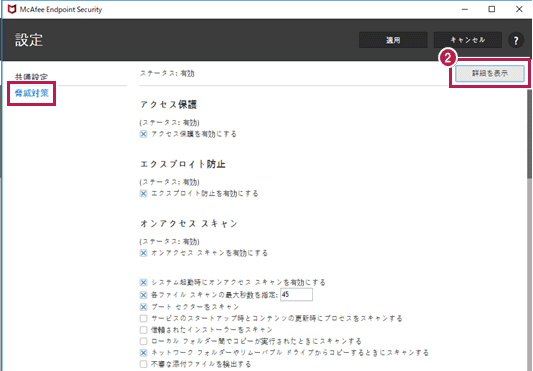Click the vertical scrollbar thumb
This screenshot has width=533, height=371.
(530, 134)
